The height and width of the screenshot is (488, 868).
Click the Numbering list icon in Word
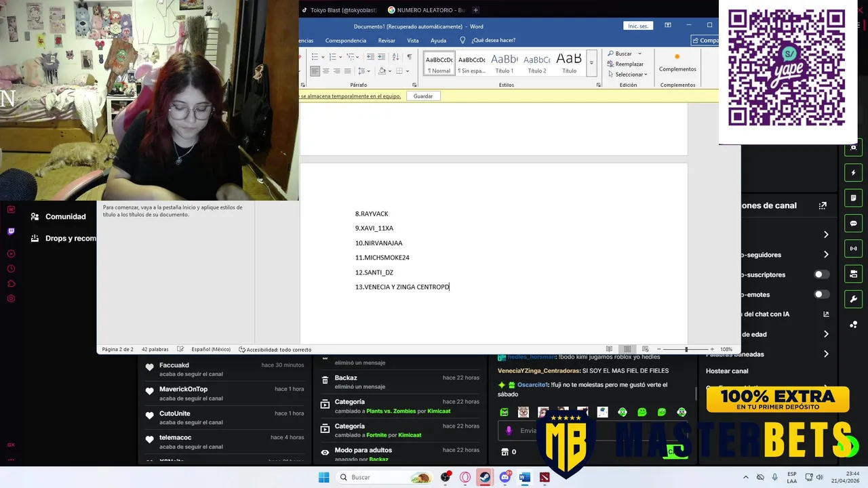pos(333,57)
